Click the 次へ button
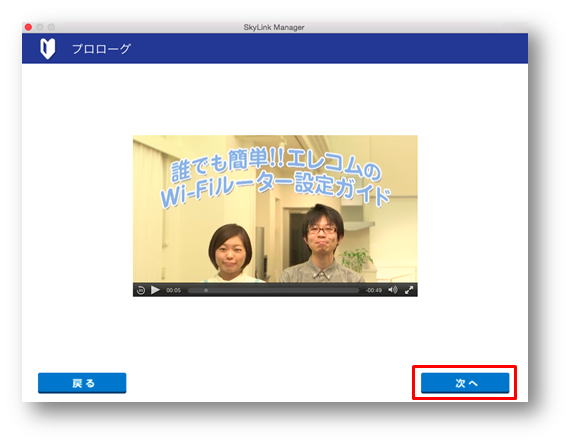 point(465,383)
